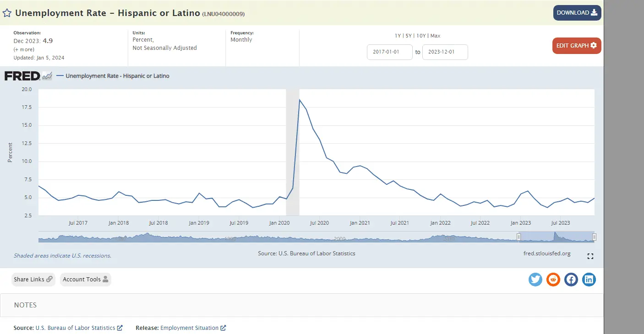Click the end date field 2023-12-01
The height and width of the screenshot is (334, 644).
click(x=445, y=52)
